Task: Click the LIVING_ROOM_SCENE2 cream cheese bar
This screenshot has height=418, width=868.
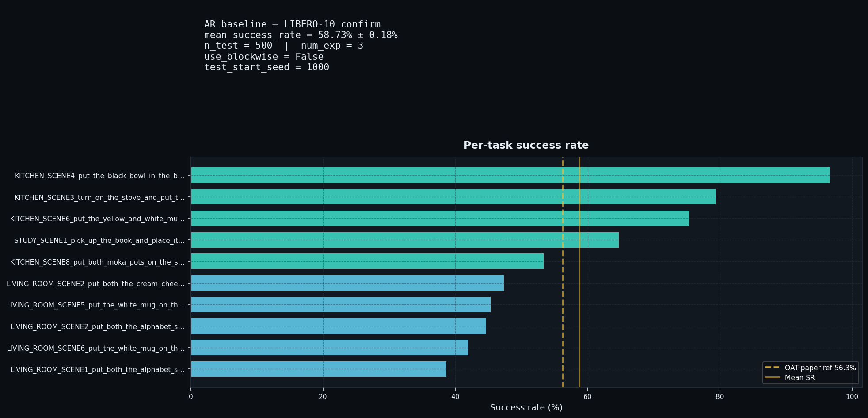Action: pos(347,283)
